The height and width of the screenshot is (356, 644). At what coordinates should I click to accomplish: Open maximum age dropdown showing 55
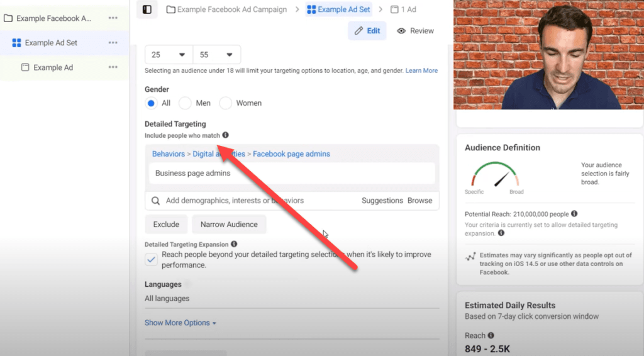(217, 55)
